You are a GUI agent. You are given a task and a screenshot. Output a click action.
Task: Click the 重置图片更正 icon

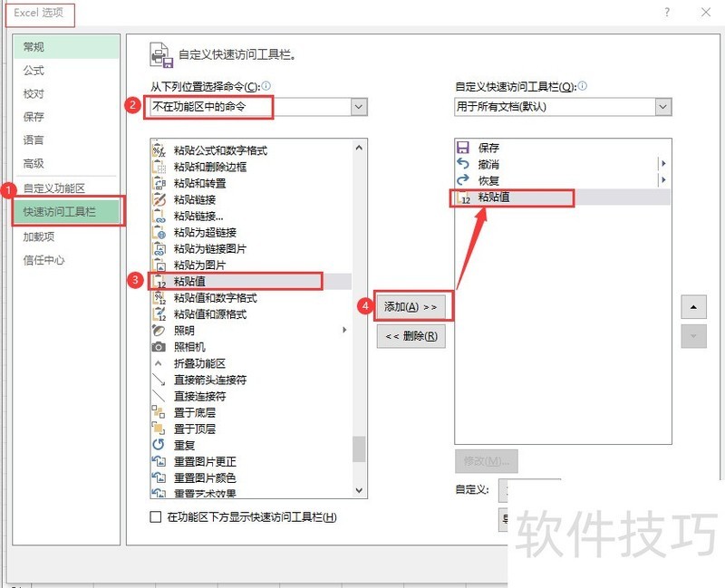159,461
